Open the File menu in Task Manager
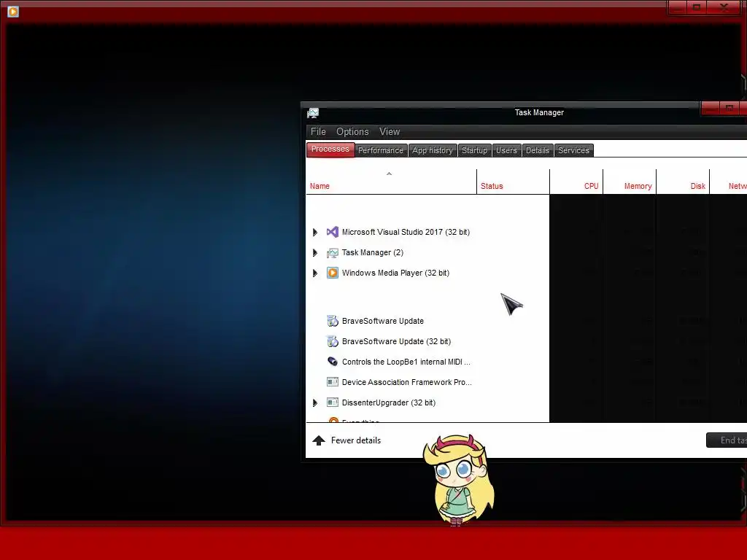The height and width of the screenshot is (560, 747). pos(318,131)
